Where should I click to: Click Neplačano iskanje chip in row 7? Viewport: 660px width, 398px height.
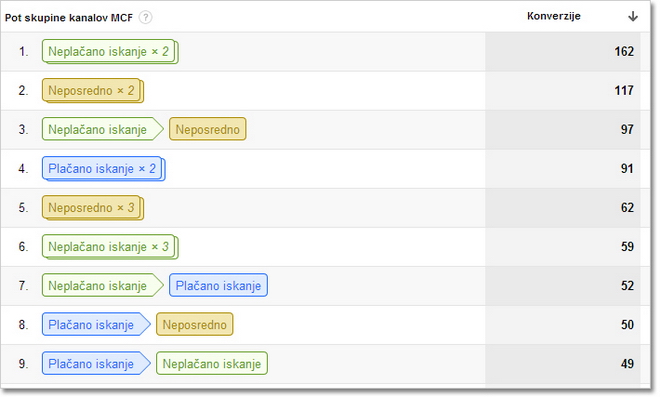click(103, 286)
